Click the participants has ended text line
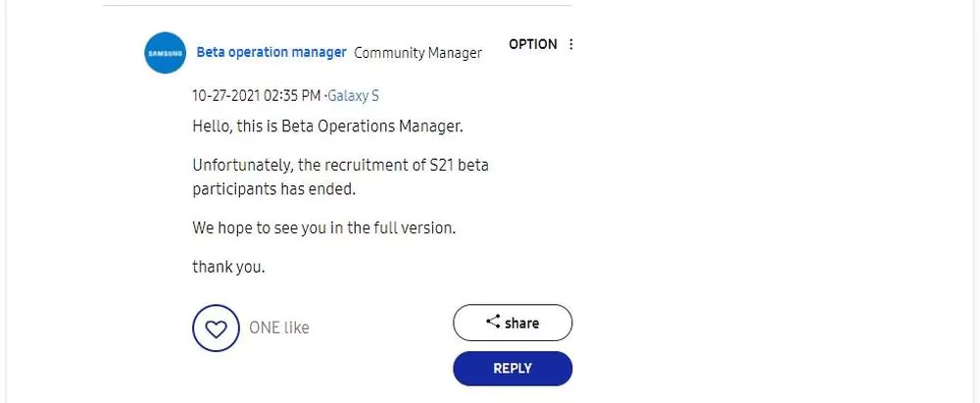Screen dimensions: 980x403 273,189
